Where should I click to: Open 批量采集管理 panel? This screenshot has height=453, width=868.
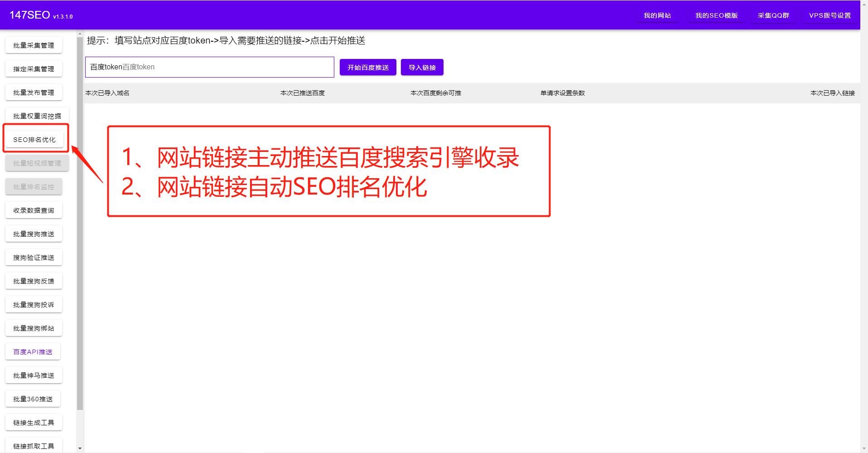coord(34,45)
